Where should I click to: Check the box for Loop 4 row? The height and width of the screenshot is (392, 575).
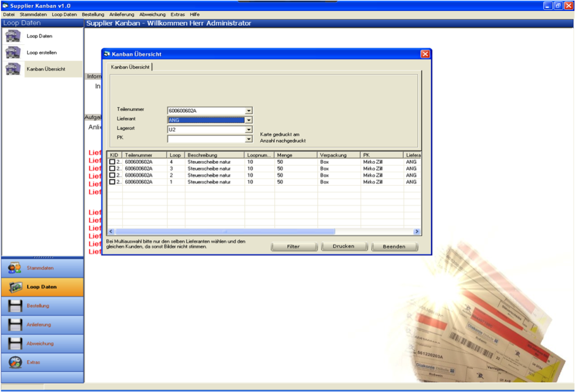click(x=112, y=162)
